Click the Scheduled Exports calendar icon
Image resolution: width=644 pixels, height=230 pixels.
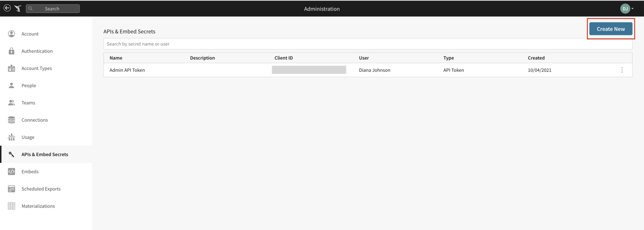point(12,189)
